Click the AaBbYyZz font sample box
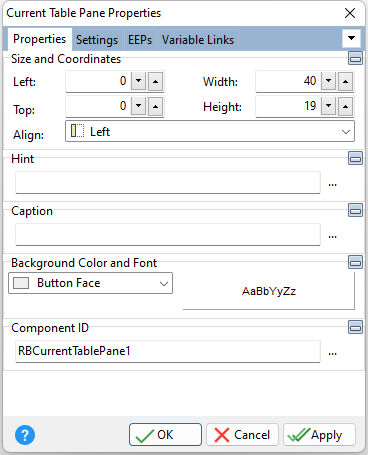The image size is (368, 455). pos(269,291)
